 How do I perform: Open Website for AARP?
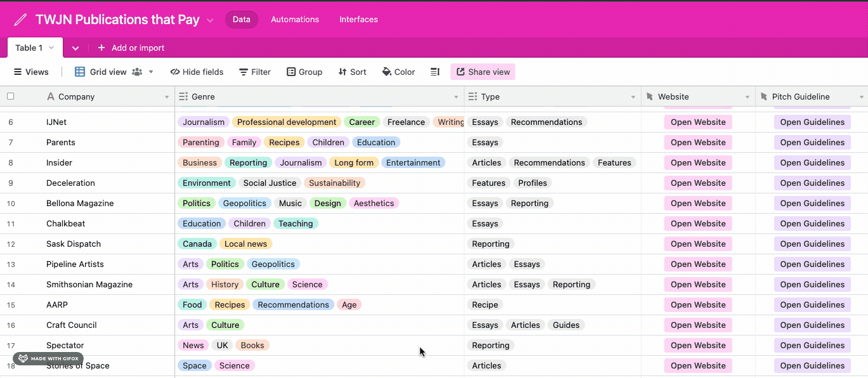click(x=698, y=304)
